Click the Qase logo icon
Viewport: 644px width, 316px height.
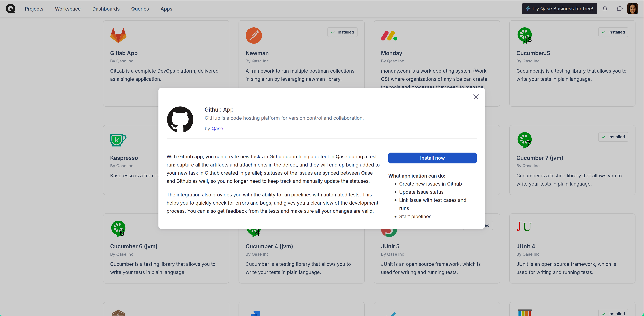point(11,9)
